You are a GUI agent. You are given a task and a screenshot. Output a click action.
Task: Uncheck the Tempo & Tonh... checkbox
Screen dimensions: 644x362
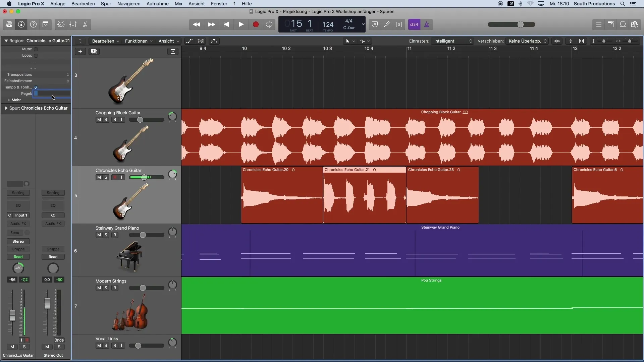point(36,87)
